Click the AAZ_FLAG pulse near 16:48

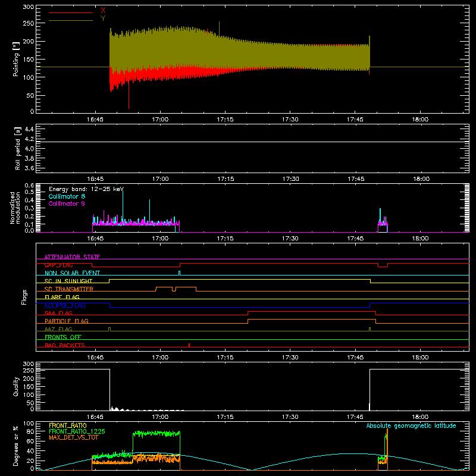click(x=109, y=329)
